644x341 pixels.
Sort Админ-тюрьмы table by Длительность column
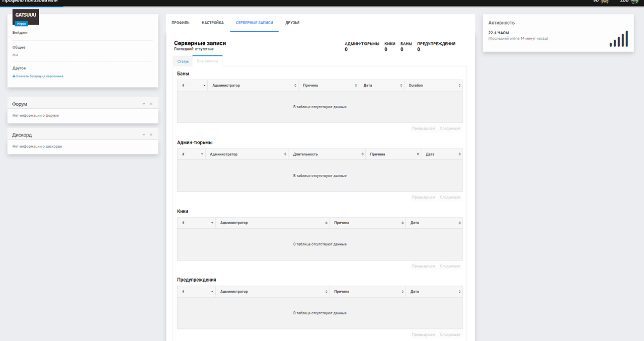(x=327, y=154)
